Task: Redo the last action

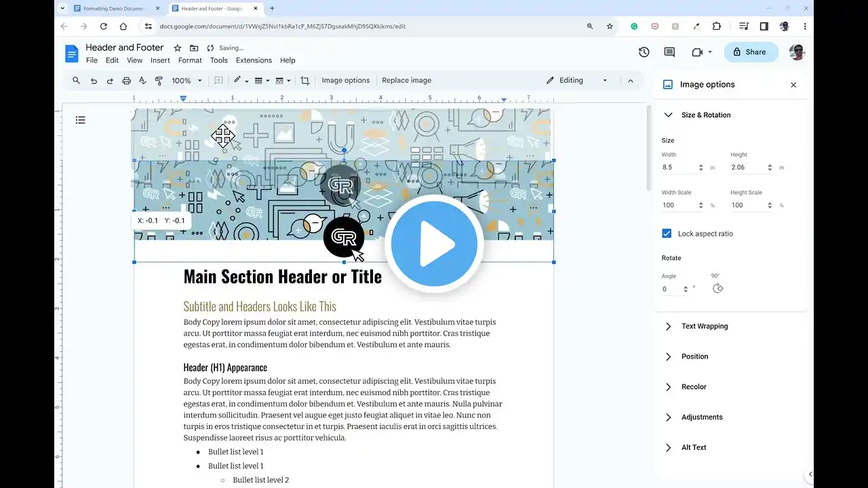Action: coord(110,81)
